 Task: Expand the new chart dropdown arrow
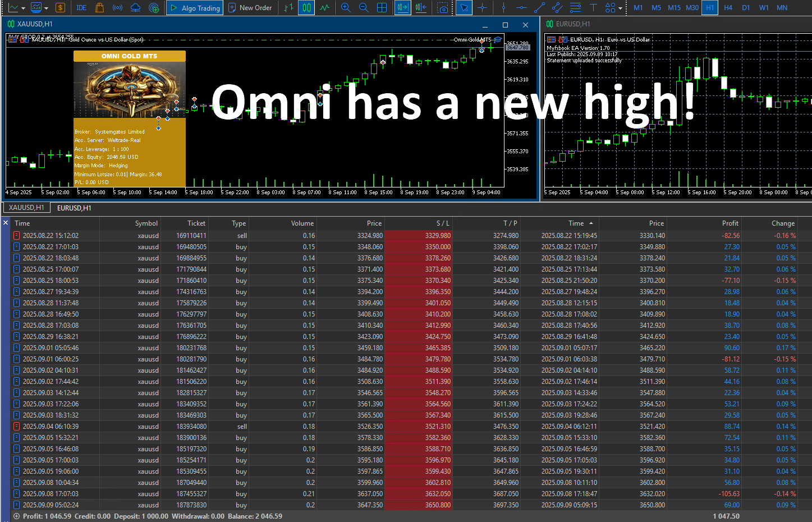(23, 8)
